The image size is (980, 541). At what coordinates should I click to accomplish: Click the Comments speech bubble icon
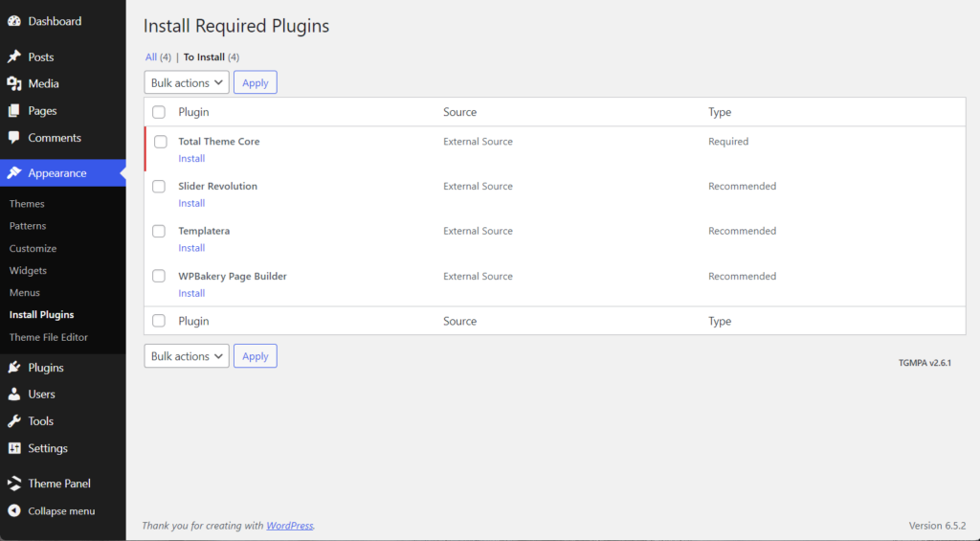click(14, 138)
